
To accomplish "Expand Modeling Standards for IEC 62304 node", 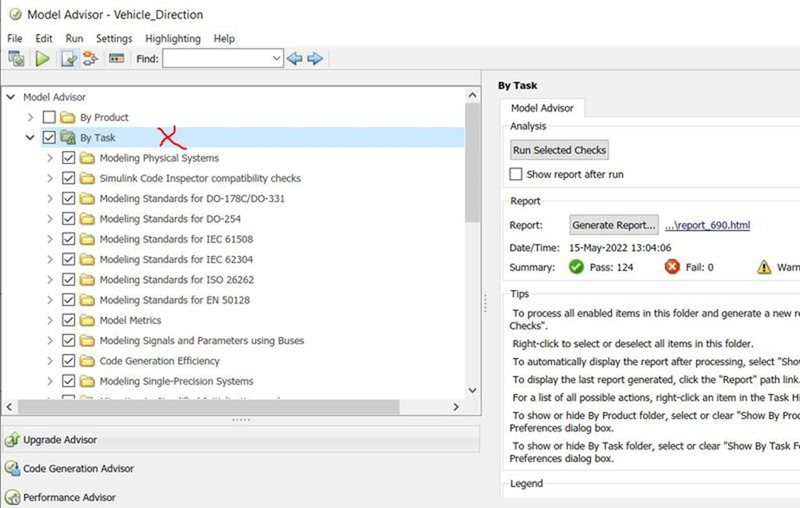I will point(49,260).
